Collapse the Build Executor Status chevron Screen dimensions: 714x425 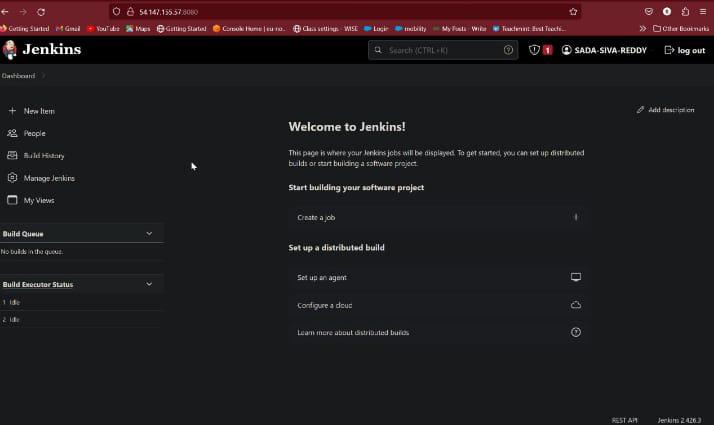point(149,284)
